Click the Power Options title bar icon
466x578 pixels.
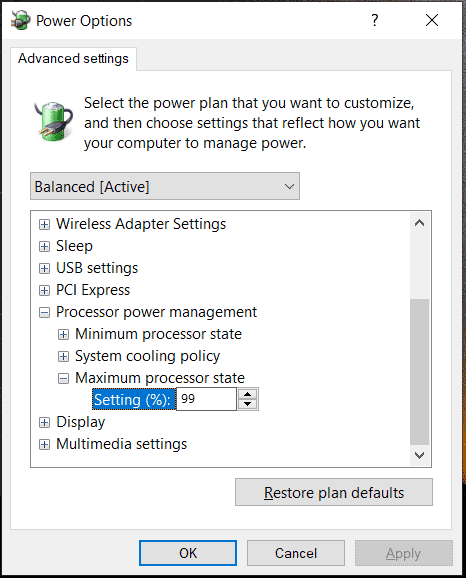21,20
